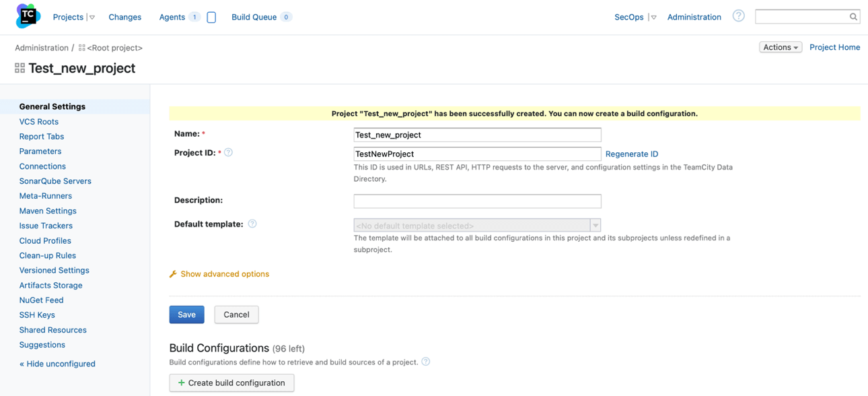Go to Changes in top navigation
Screen dimensions: 868x396
pos(125,17)
